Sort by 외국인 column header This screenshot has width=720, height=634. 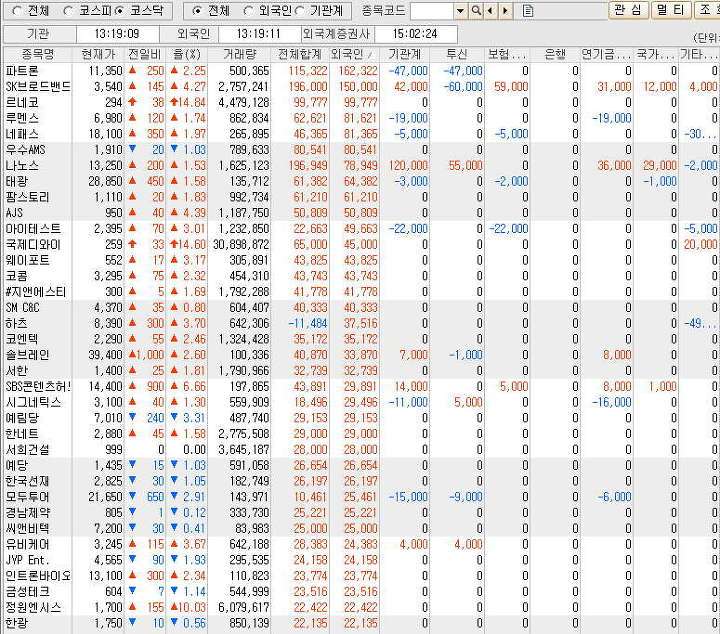tap(354, 54)
